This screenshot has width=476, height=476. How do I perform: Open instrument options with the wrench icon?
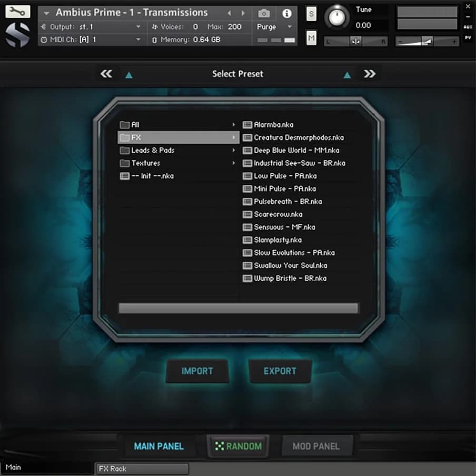17,12
